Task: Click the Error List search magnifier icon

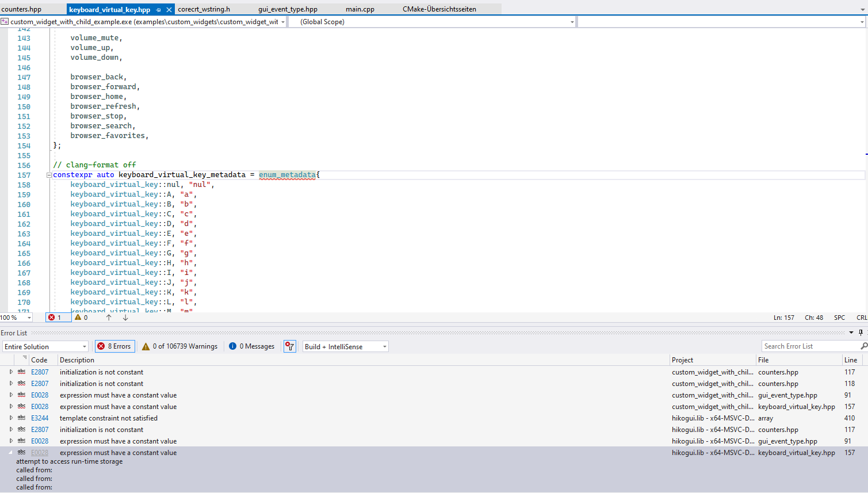Action: pyautogui.click(x=864, y=346)
